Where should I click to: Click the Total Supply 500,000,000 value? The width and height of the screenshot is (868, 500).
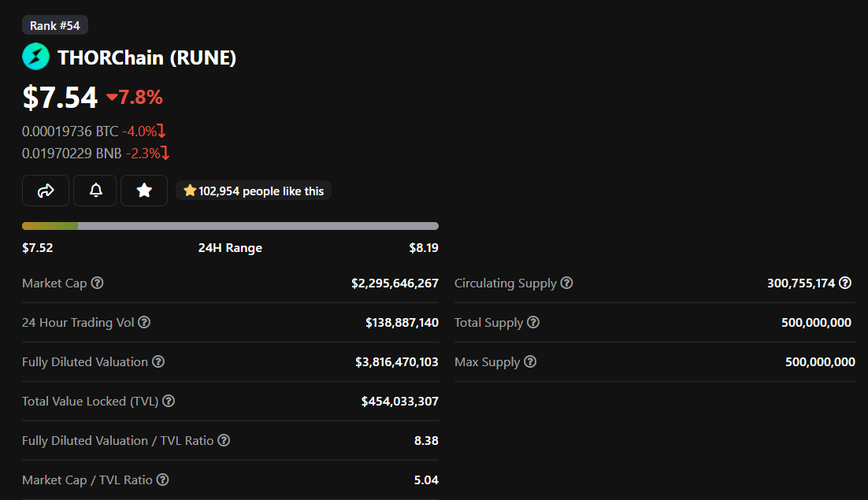point(816,323)
